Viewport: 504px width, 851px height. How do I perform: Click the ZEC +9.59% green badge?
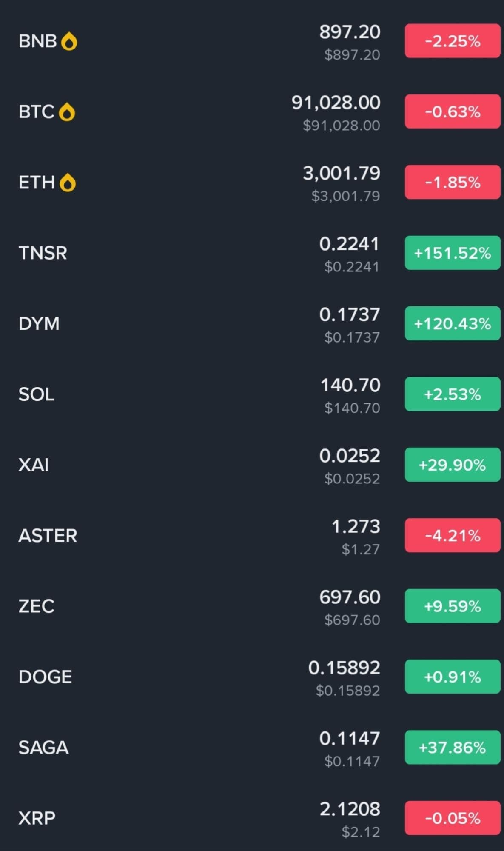(x=452, y=606)
